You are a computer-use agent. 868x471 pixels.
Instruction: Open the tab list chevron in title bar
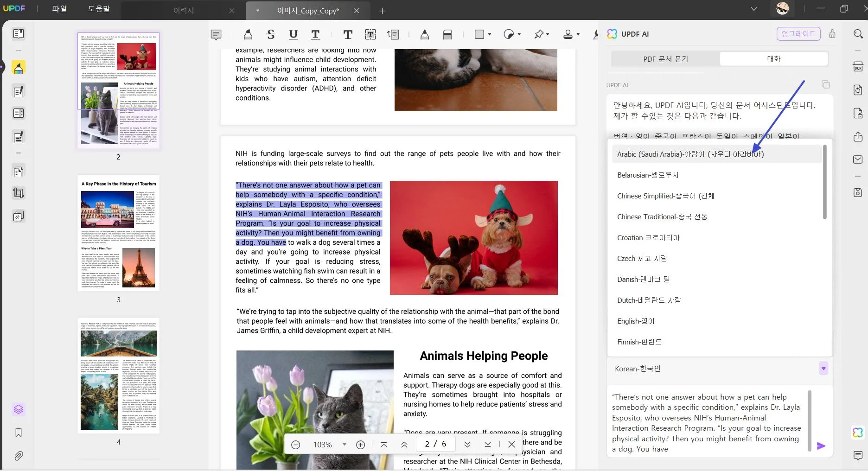pyautogui.click(x=754, y=9)
